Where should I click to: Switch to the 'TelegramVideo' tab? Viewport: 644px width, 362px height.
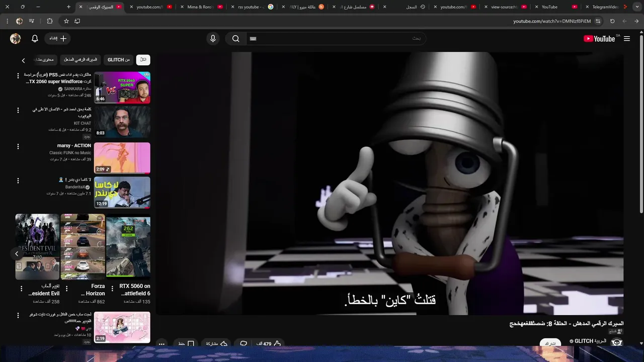coord(605,7)
